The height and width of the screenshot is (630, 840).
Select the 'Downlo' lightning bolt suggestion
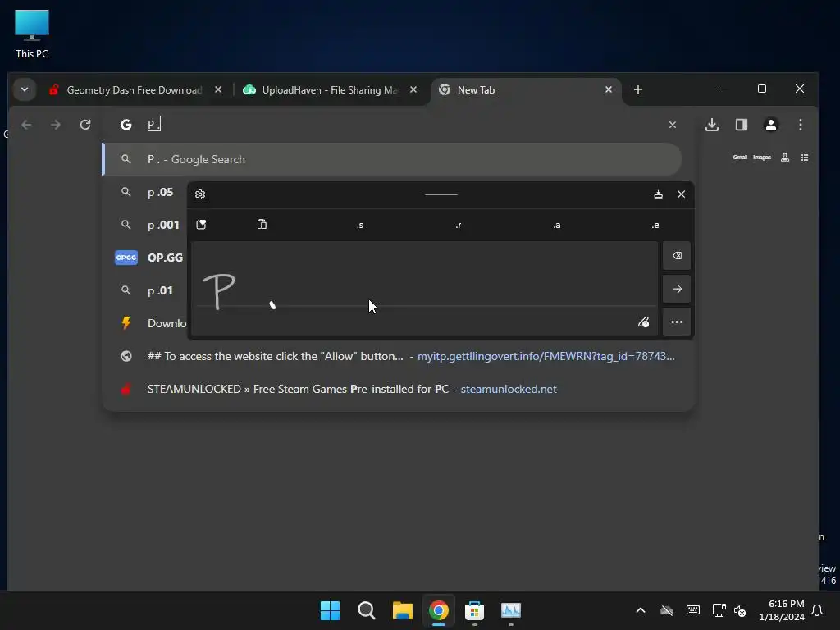click(167, 323)
